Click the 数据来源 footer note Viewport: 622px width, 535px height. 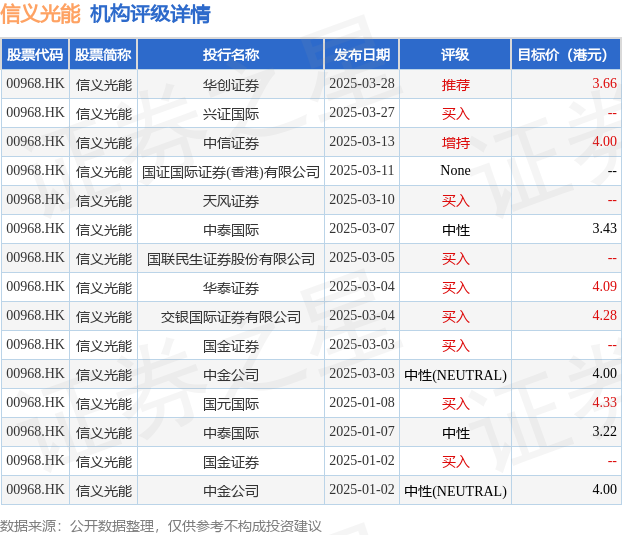tap(161, 526)
